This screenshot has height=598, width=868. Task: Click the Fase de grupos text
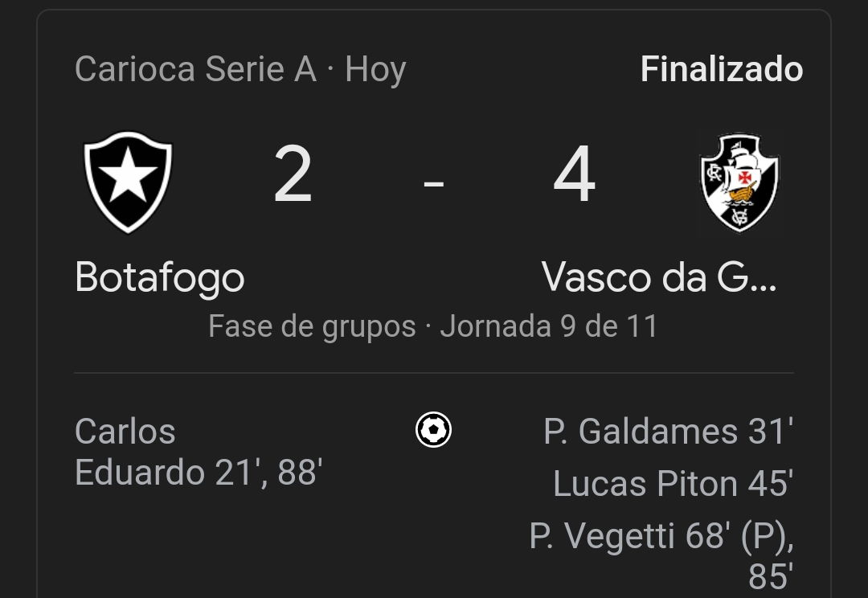pyautogui.click(x=312, y=326)
